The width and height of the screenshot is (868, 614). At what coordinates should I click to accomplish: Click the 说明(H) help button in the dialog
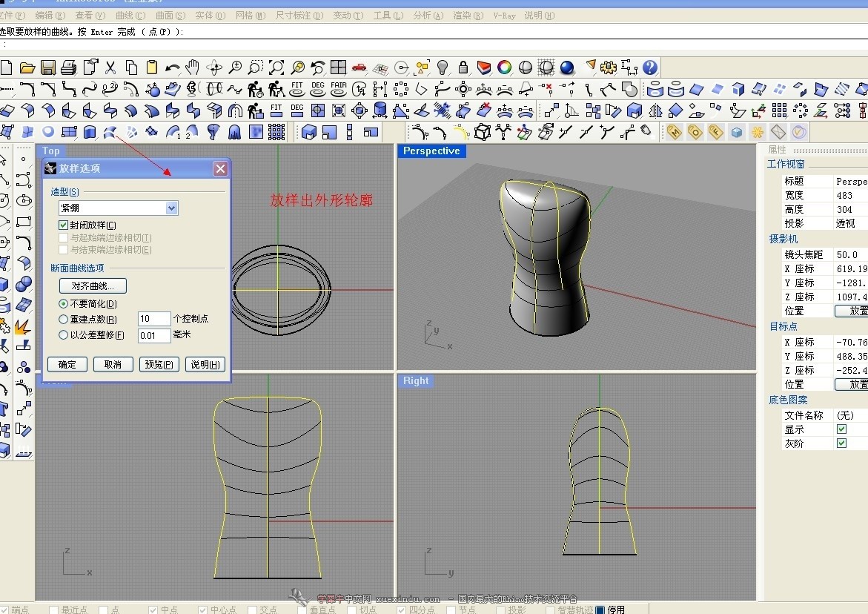[205, 364]
